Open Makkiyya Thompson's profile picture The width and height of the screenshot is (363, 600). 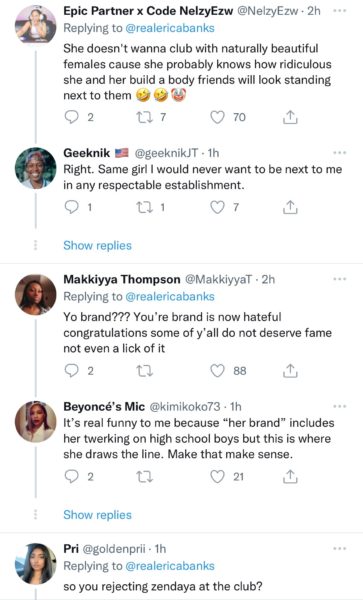click(x=36, y=295)
